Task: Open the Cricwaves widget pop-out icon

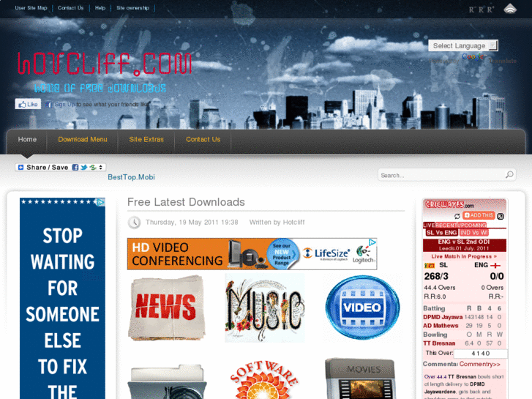Action: tap(501, 216)
